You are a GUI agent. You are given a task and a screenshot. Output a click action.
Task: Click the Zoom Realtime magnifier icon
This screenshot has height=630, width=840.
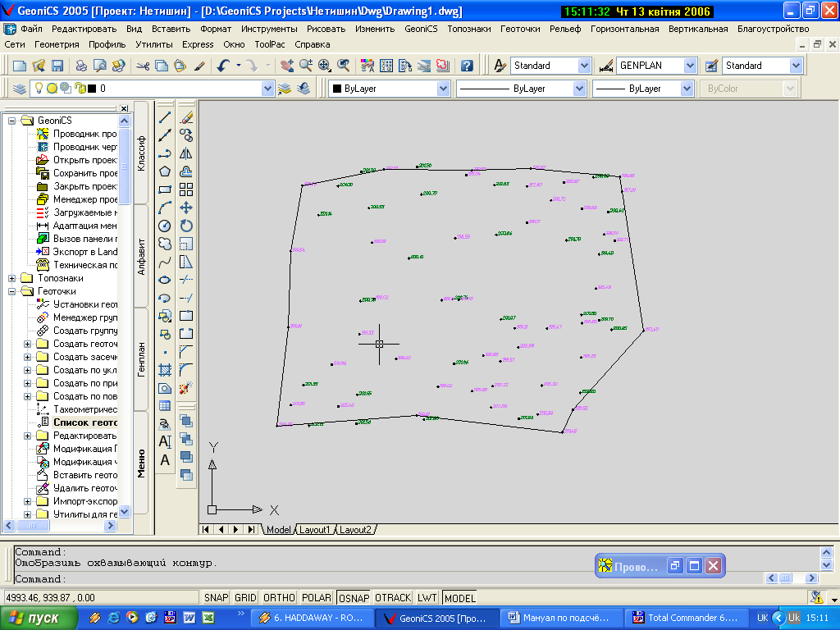[x=306, y=66]
